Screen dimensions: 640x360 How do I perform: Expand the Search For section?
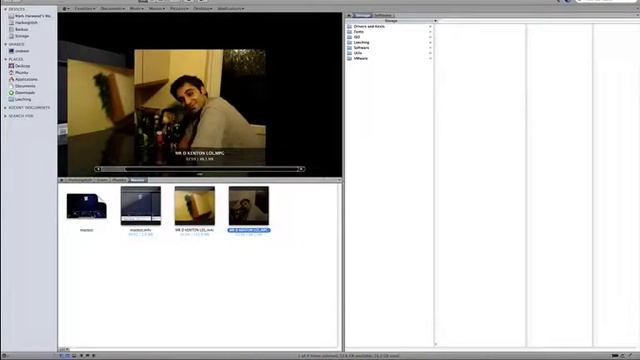coord(6,116)
